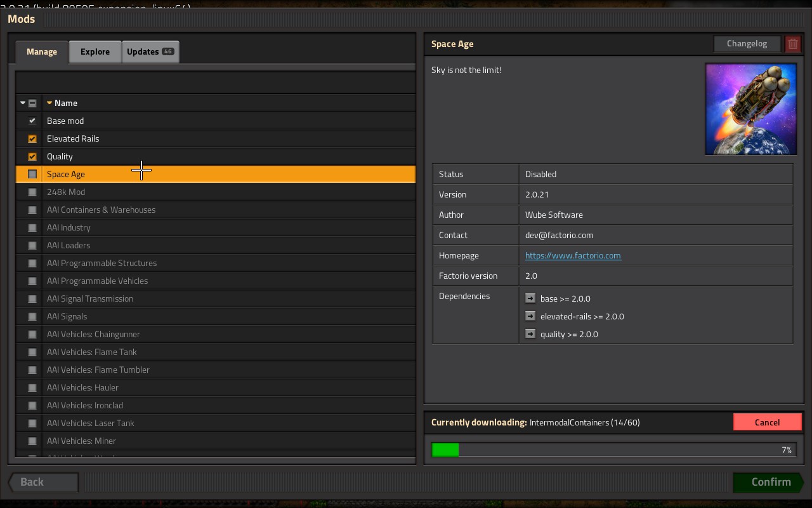Screen dimensions: 812x508
Task: Select AAI Programmable Structures row
Action: tap(216, 263)
